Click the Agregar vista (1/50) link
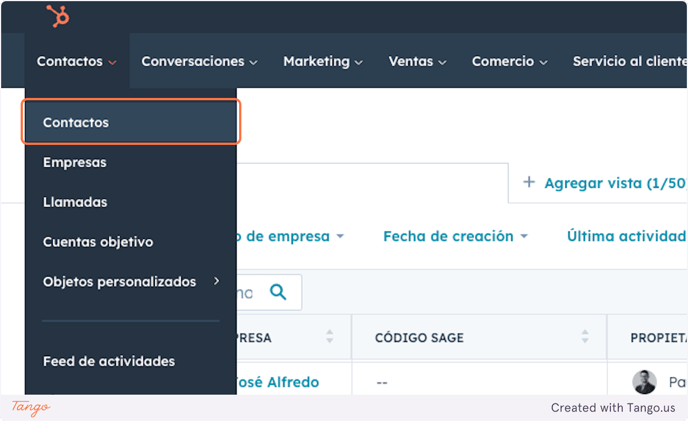The image size is (688, 421). (x=615, y=183)
